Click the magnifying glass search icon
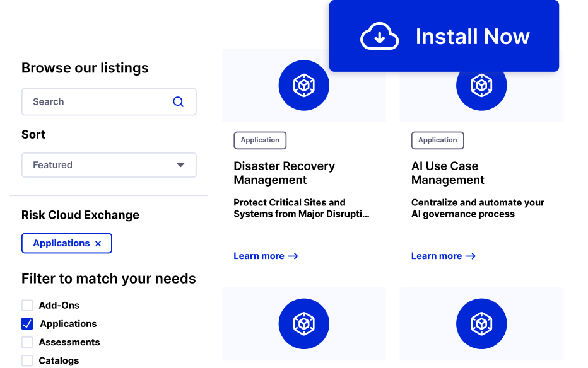This screenshot has height=368, width=588. pos(179,101)
